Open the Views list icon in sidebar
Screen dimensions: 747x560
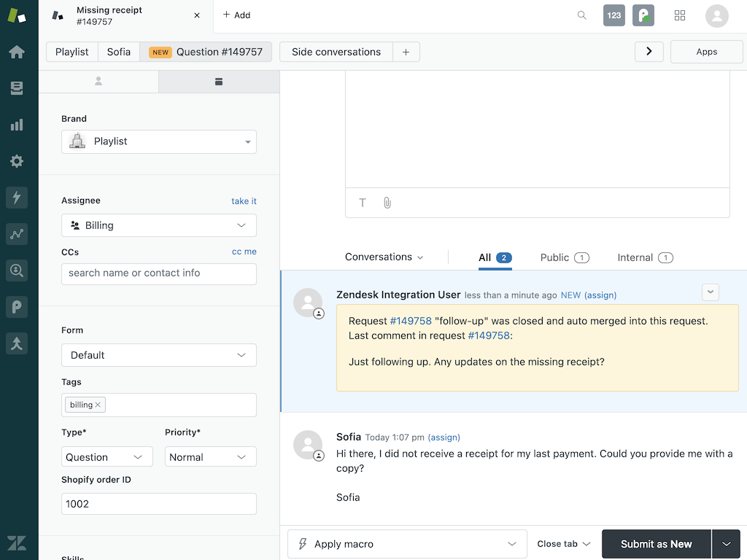tap(17, 88)
